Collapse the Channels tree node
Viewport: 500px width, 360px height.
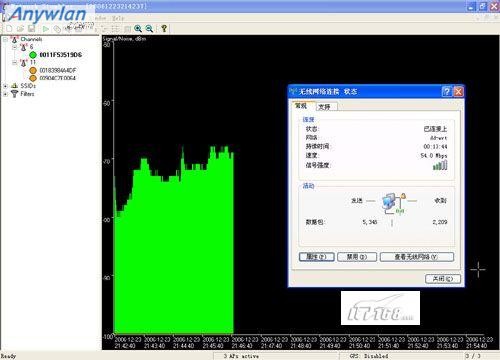coord(5,39)
